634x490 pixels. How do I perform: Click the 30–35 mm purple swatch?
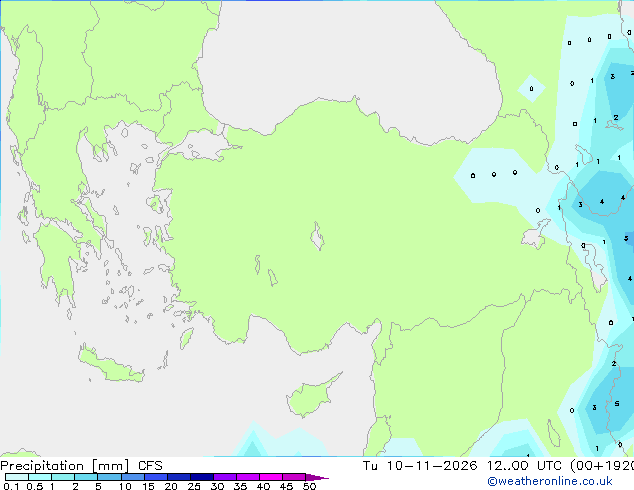point(224,477)
